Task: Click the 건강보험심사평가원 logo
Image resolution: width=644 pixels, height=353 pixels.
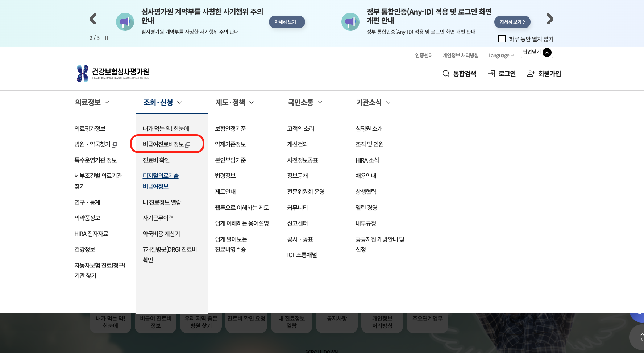Action: (113, 73)
